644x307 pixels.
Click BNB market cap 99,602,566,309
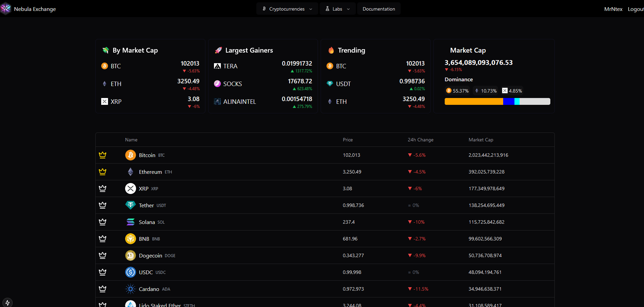[485, 239]
